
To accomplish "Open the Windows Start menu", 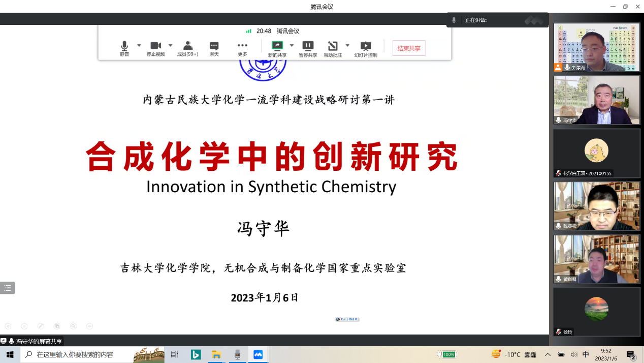I will (x=10, y=354).
